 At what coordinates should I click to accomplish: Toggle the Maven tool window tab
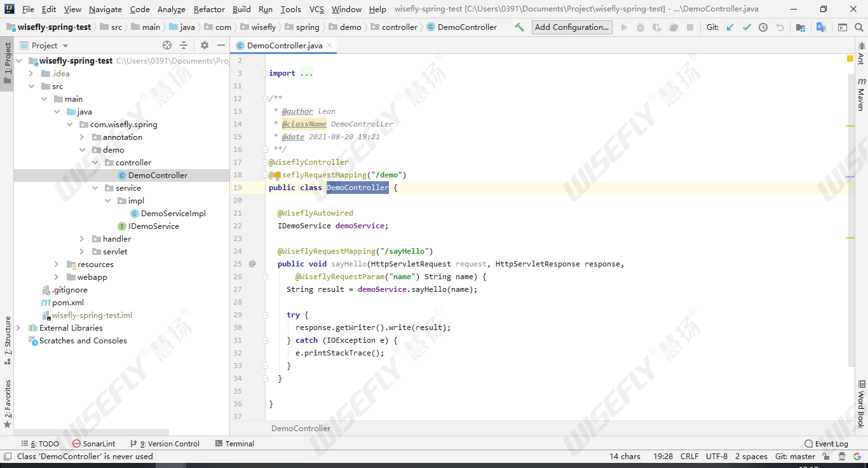[861, 94]
